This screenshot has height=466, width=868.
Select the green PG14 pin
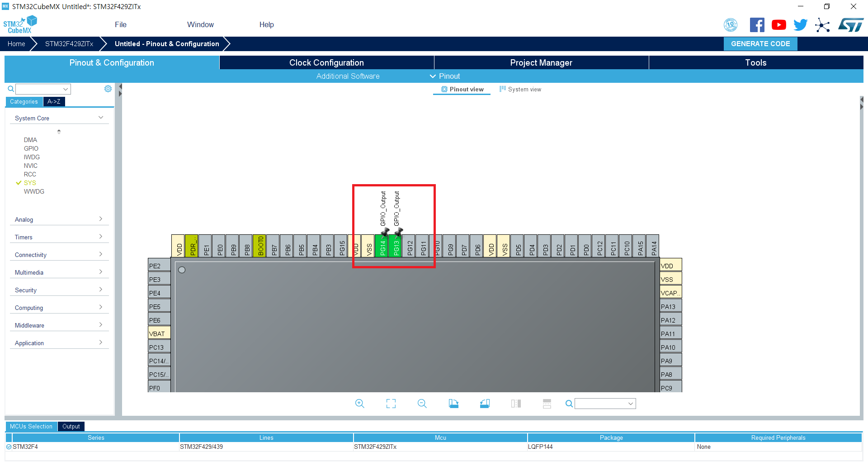tap(382, 246)
